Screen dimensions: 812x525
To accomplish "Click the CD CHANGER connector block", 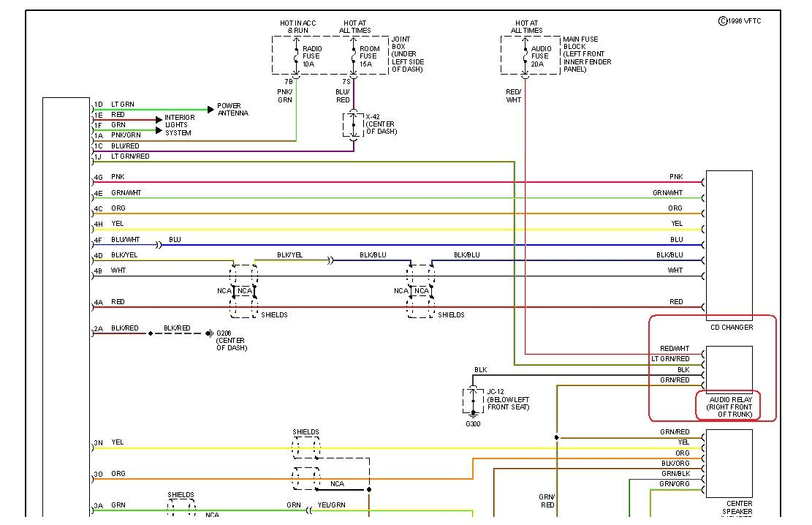I will [727, 241].
